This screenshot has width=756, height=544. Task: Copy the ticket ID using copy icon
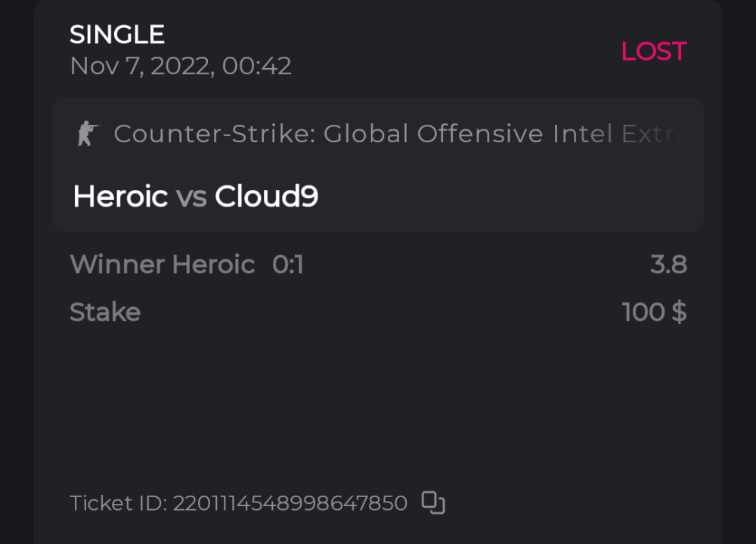pos(433,502)
